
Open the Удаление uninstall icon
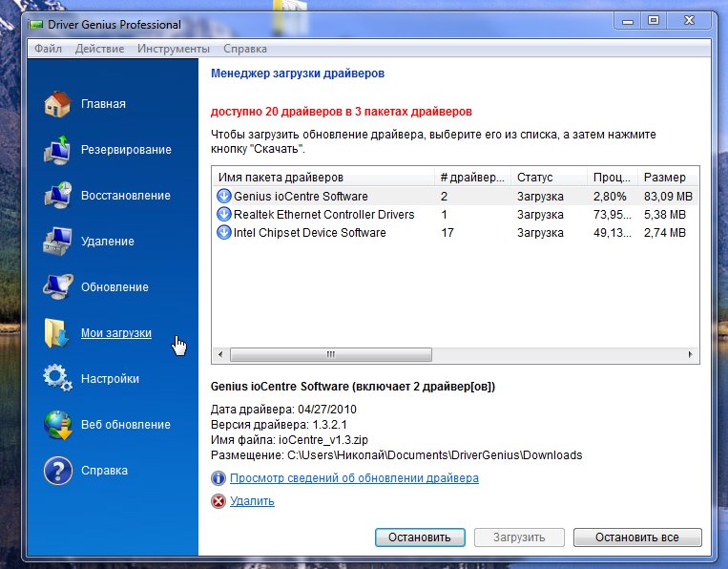click(x=58, y=242)
